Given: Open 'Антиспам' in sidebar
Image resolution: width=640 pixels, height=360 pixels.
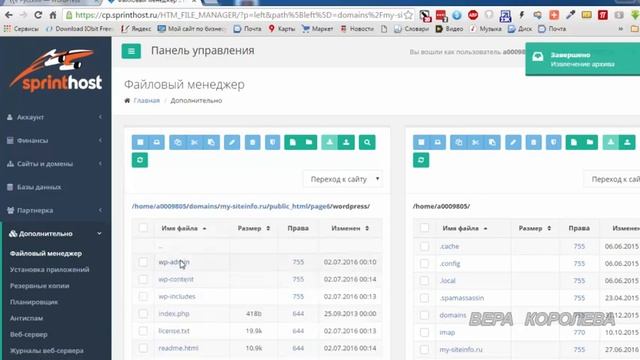Looking at the screenshot, I should [x=26, y=318].
